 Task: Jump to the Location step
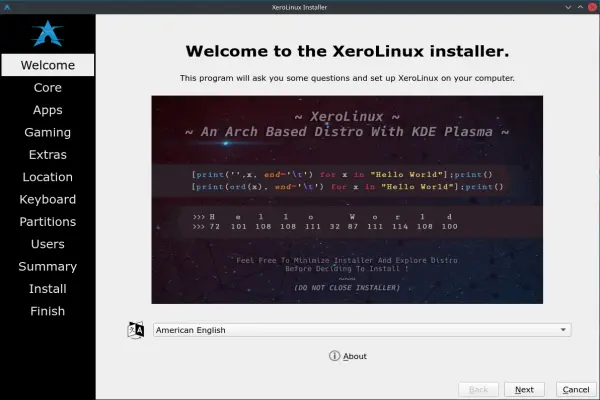coord(48,177)
